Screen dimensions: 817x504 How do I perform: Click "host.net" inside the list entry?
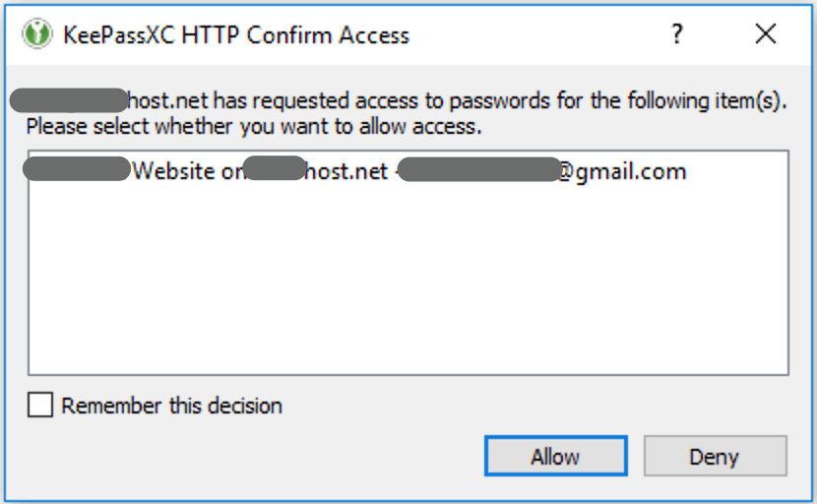[346, 172]
